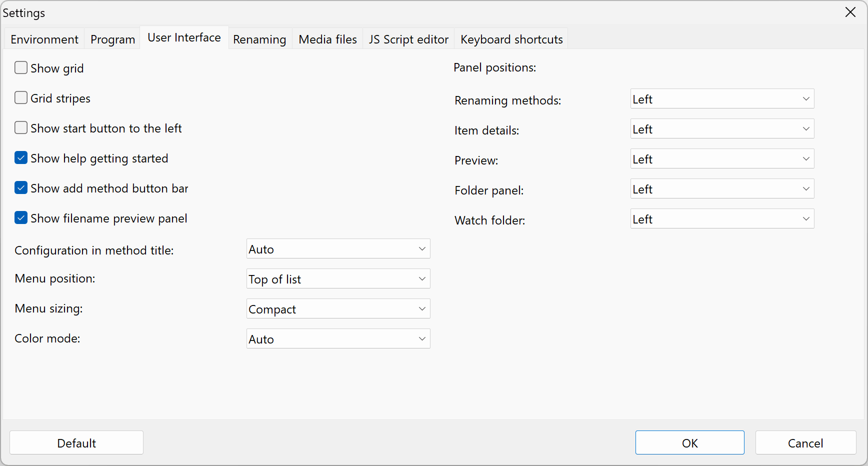Expand Renaming methods position dropdown
The image size is (868, 466).
tap(722, 99)
